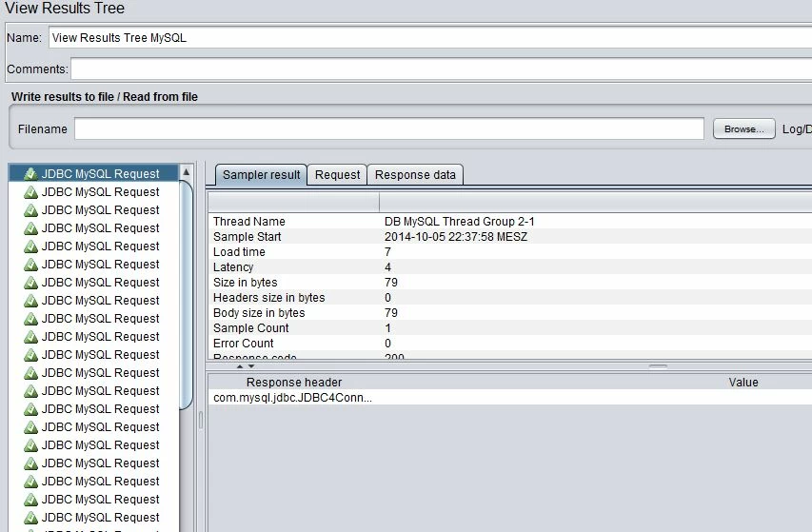Select the Error Count row label
The image size is (812, 532).
point(243,344)
